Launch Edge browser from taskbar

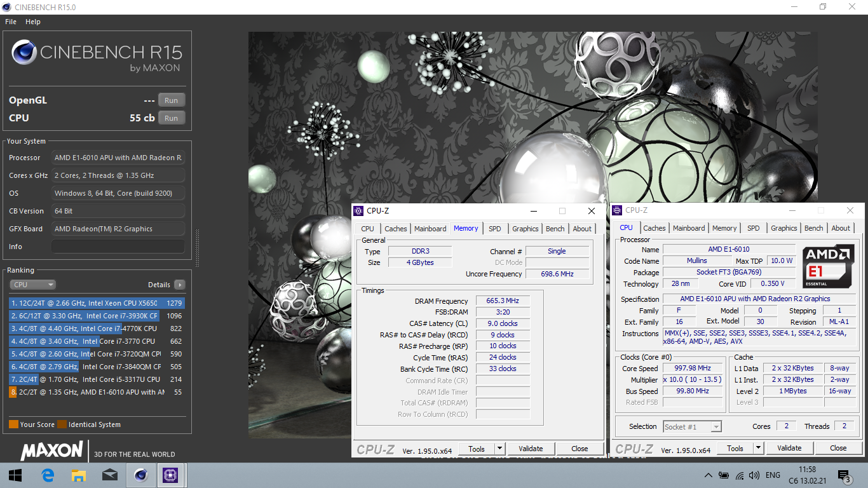(48, 475)
